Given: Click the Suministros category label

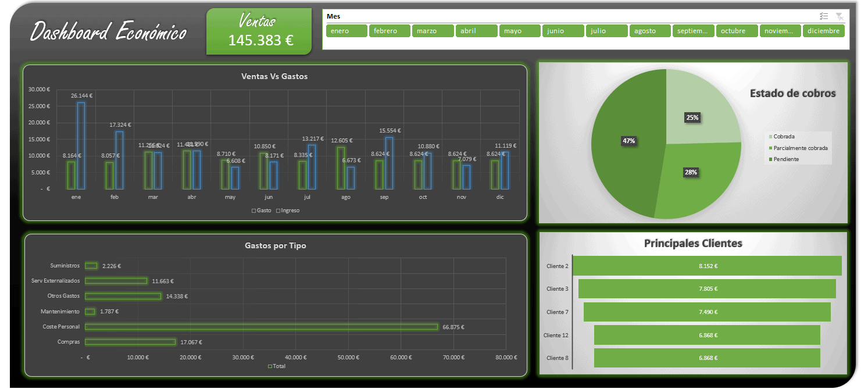Looking at the screenshot, I should click(65, 265).
